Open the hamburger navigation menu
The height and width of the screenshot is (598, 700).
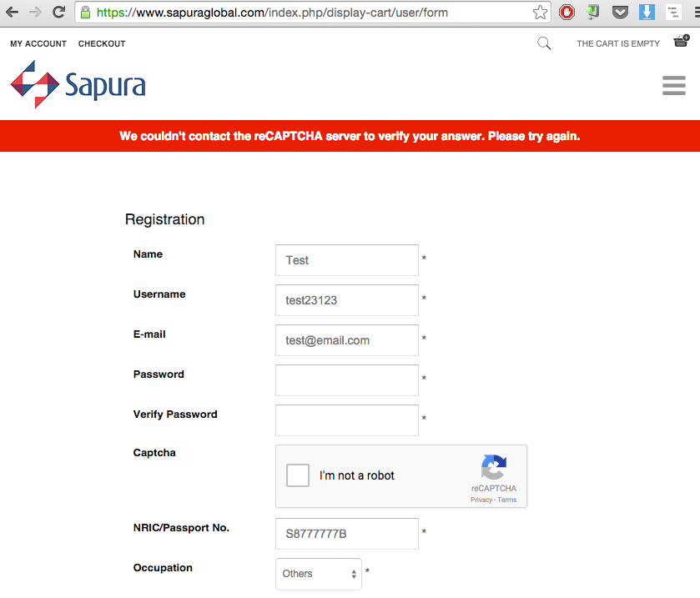click(x=673, y=85)
